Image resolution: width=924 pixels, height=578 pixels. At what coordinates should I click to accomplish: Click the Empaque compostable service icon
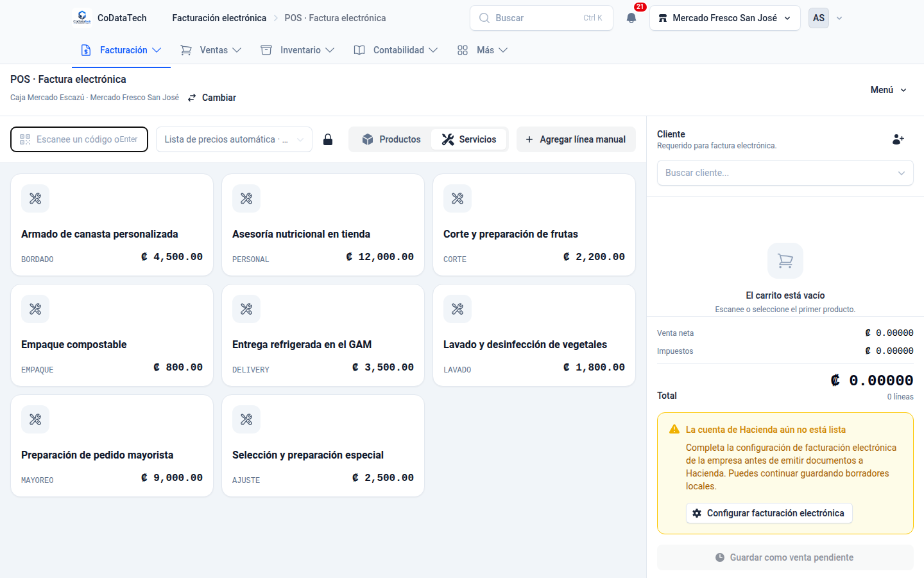point(35,309)
